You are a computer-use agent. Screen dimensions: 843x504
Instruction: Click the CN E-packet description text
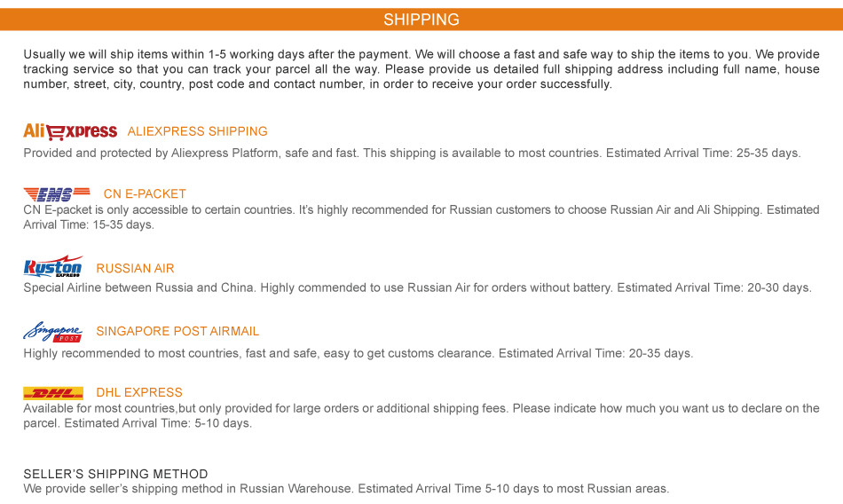pos(421,217)
